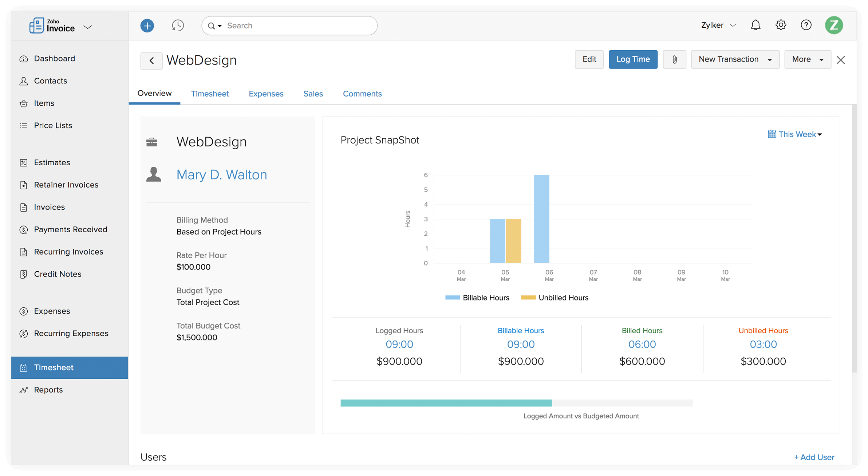
Task: Click the Add User link
Action: pos(814,457)
